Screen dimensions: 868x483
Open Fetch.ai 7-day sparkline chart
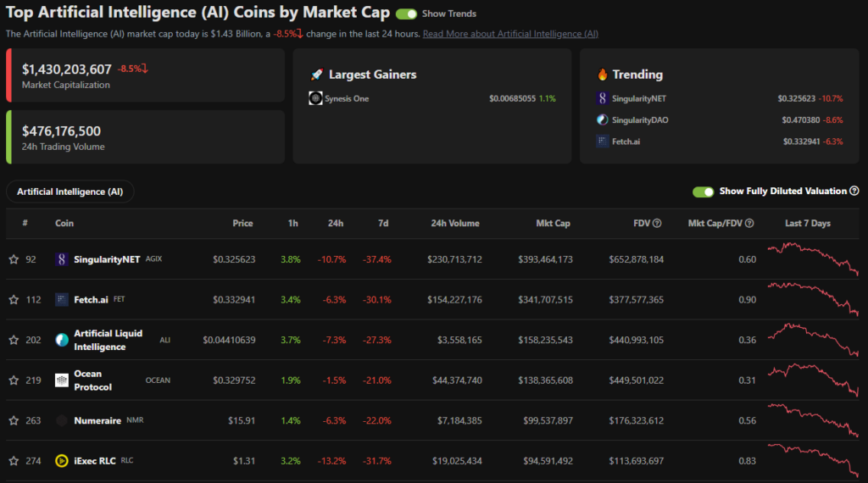(x=813, y=299)
